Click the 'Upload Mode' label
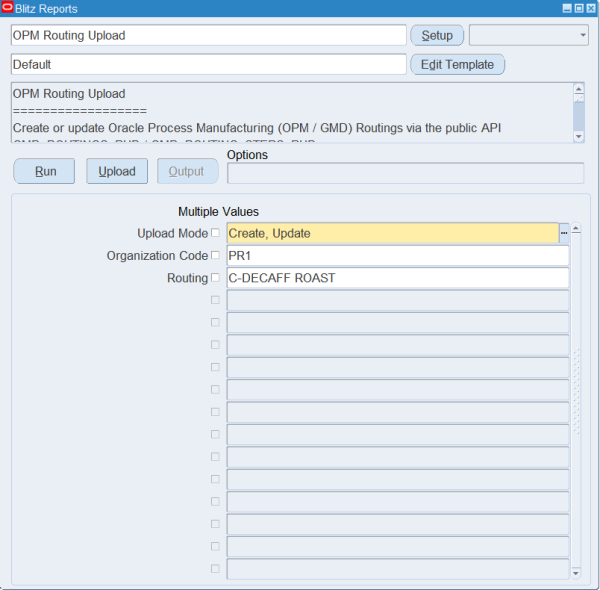600x590 pixels. click(173, 233)
